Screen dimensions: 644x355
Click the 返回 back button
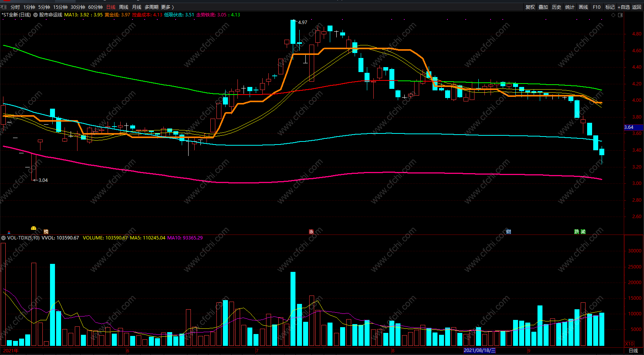coord(637,7)
